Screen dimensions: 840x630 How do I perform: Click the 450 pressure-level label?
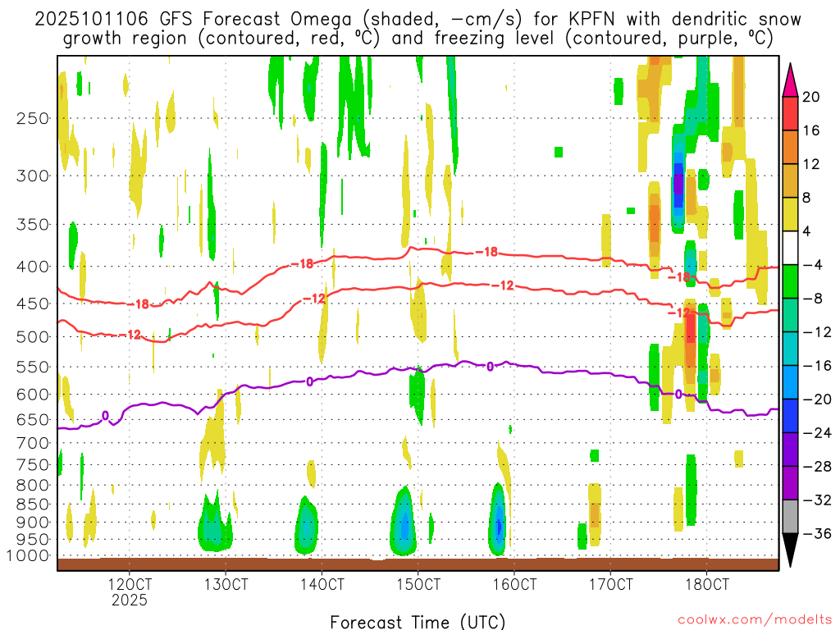pyautogui.click(x=33, y=304)
